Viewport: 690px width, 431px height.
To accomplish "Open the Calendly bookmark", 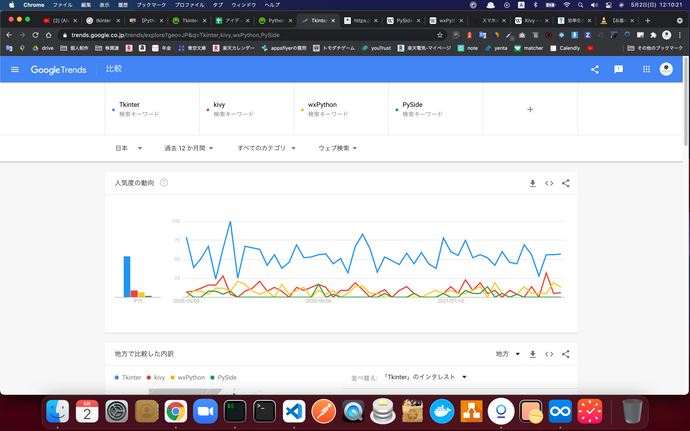I will [565, 48].
